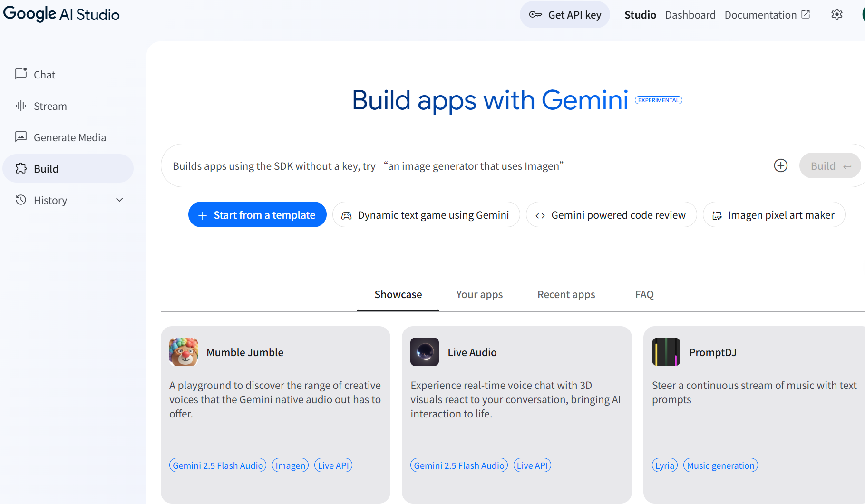Click the EXPERIMENTAL badge

coord(659,100)
